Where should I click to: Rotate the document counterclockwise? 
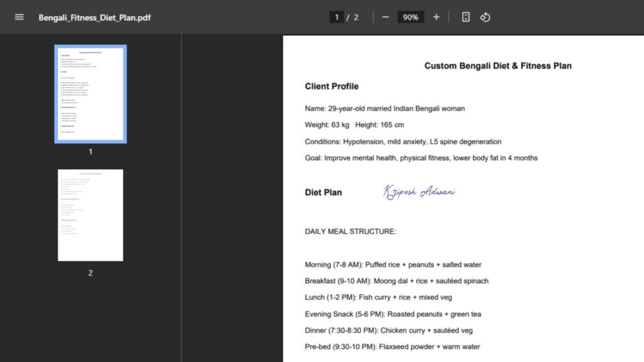[485, 17]
